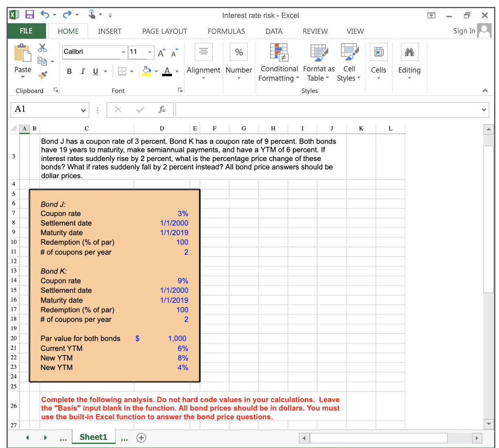This screenshot has width=499, height=448.
Task: Undo the last action
Action: 44,15
